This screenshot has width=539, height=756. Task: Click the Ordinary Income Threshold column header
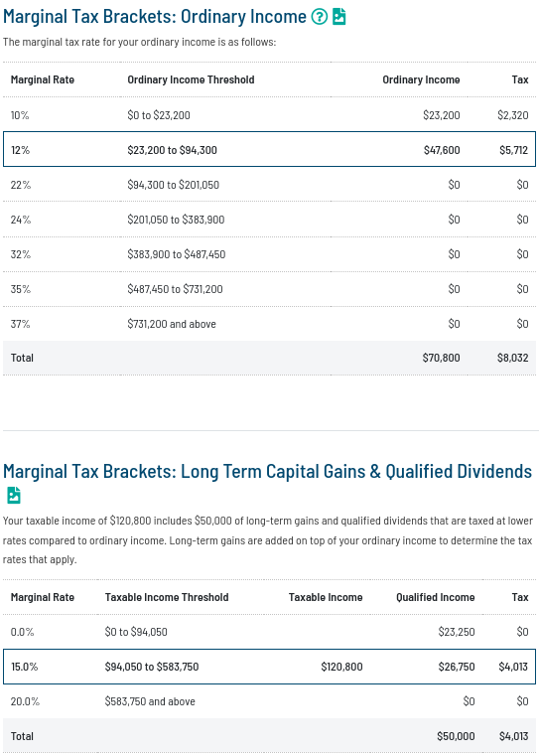point(191,79)
